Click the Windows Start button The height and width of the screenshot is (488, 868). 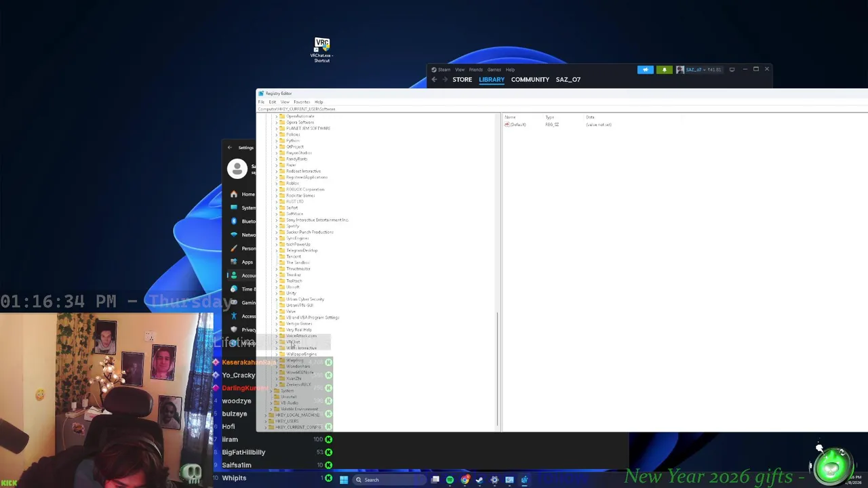[x=344, y=480]
